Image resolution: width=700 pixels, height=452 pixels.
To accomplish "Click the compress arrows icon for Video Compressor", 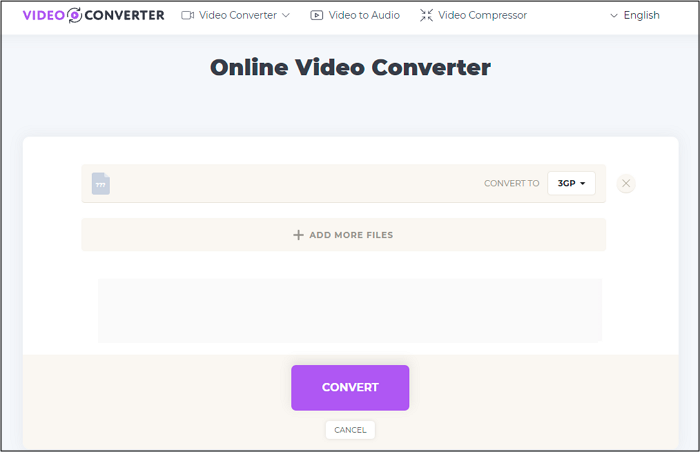I will pos(426,15).
